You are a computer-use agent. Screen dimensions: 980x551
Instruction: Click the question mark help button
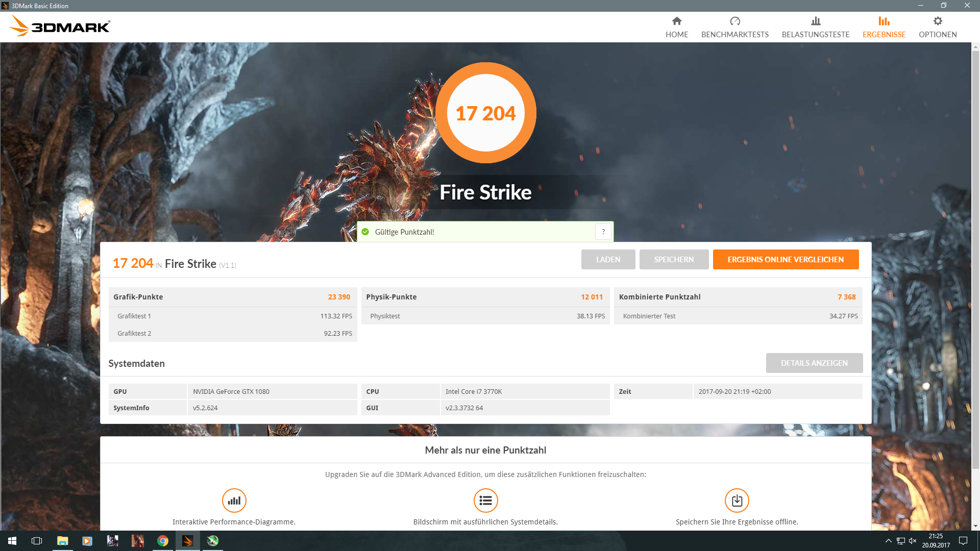click(603, 232)
